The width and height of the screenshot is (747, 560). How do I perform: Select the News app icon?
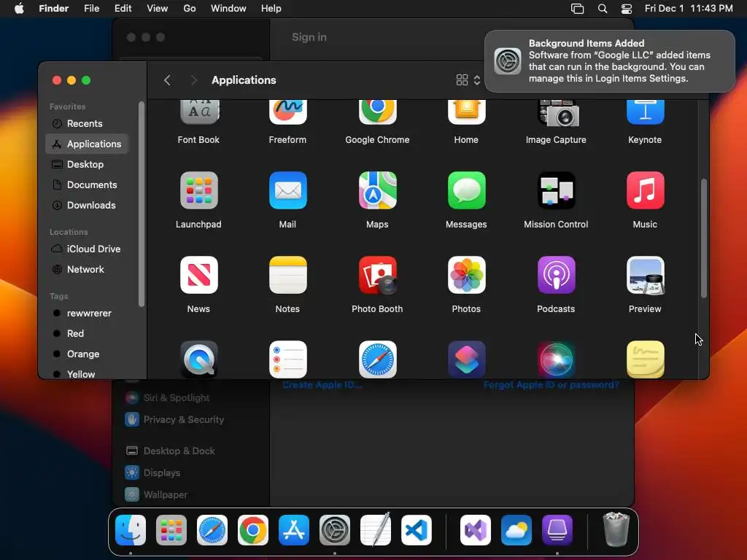coord(198,275)
